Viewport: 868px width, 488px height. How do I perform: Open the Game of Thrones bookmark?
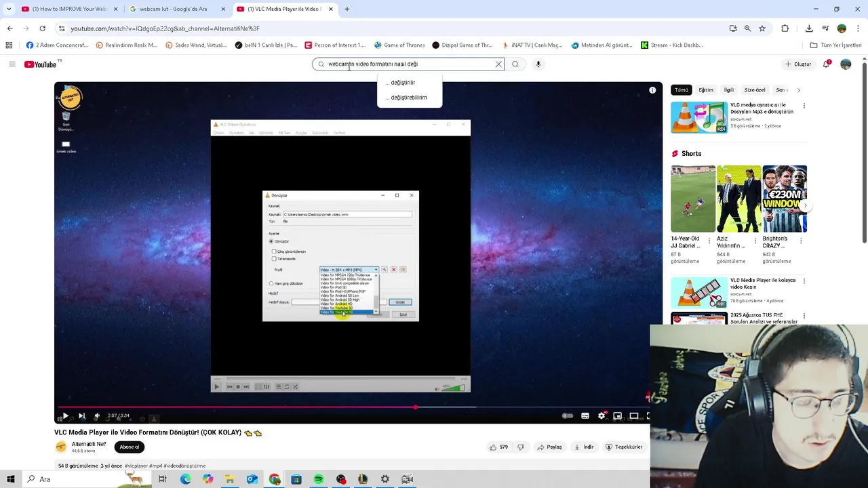399,45
